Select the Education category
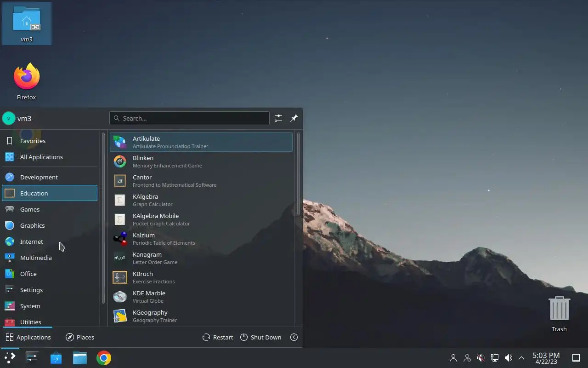This screenshot has width=588, height=368. click(x=50, y=193)
